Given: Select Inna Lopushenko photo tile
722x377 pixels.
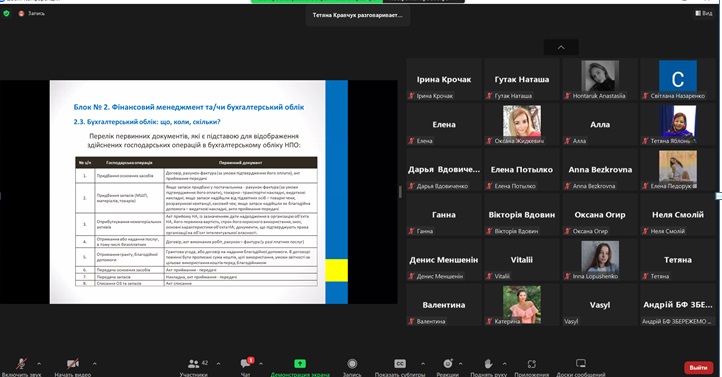Looking at the screenshot, I should point(600,260).
